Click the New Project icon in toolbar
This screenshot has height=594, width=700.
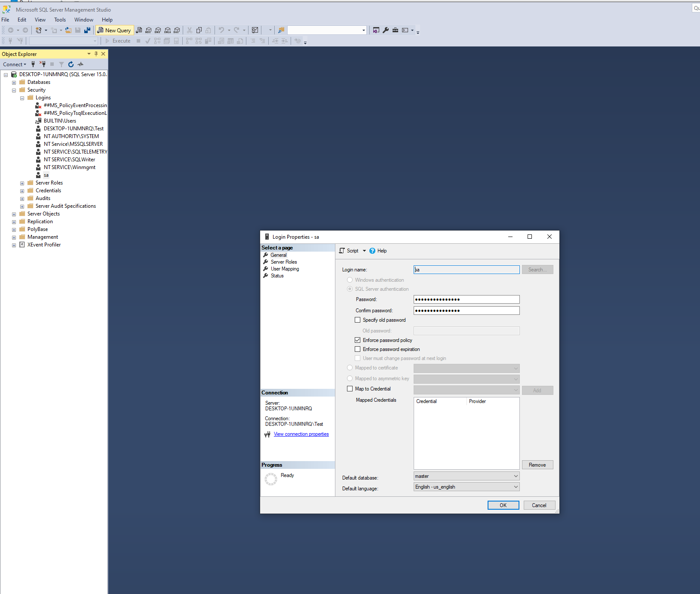(39, 30)
